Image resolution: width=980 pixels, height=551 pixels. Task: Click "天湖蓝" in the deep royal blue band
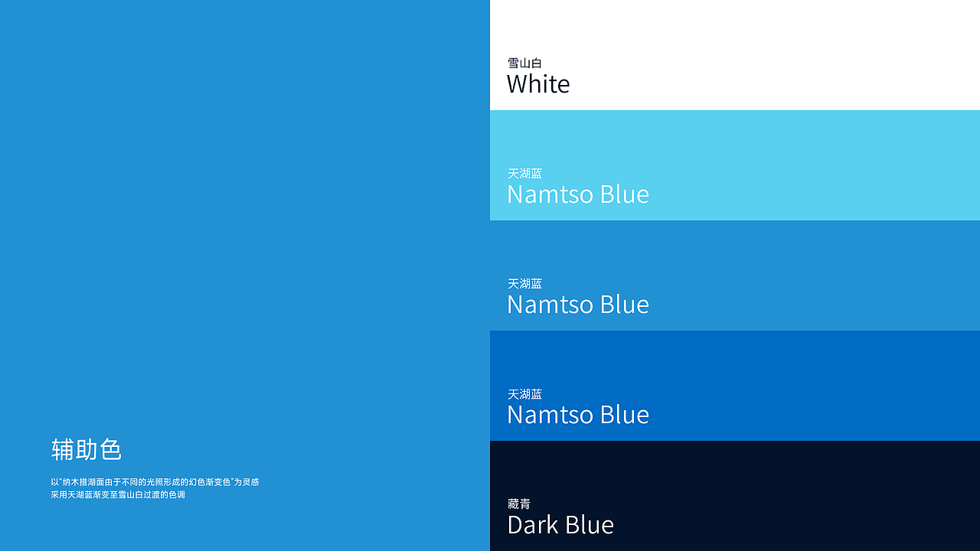point(524,393)
